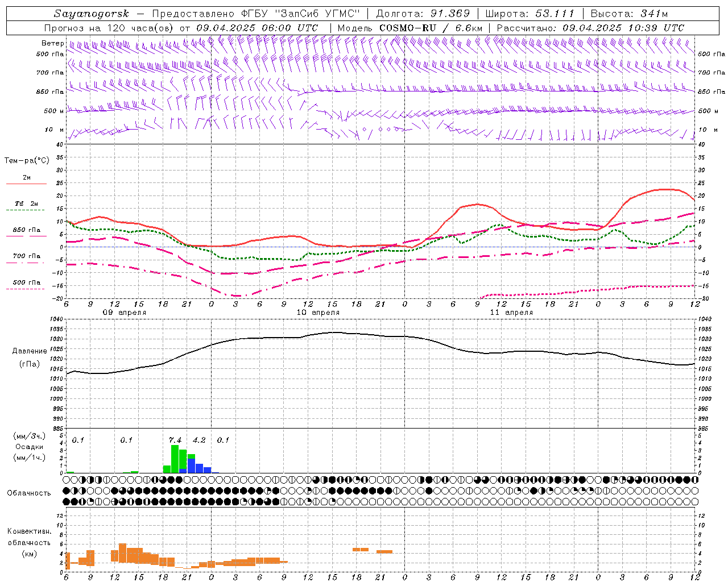Click the 'Высота: 341м' elevation text
Viewport: 728px width, 582px height.
click(x=629, y=14)
